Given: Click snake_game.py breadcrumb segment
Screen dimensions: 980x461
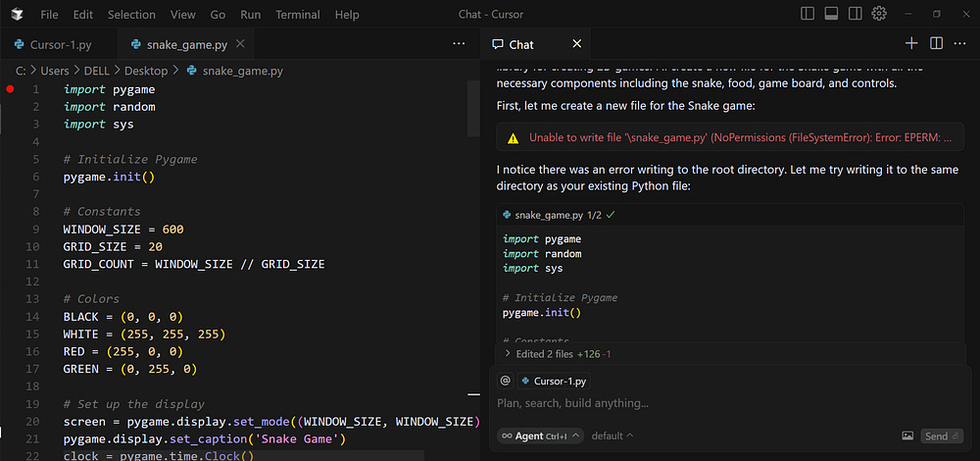Looking at the screenshot, I should coord(242,71).
